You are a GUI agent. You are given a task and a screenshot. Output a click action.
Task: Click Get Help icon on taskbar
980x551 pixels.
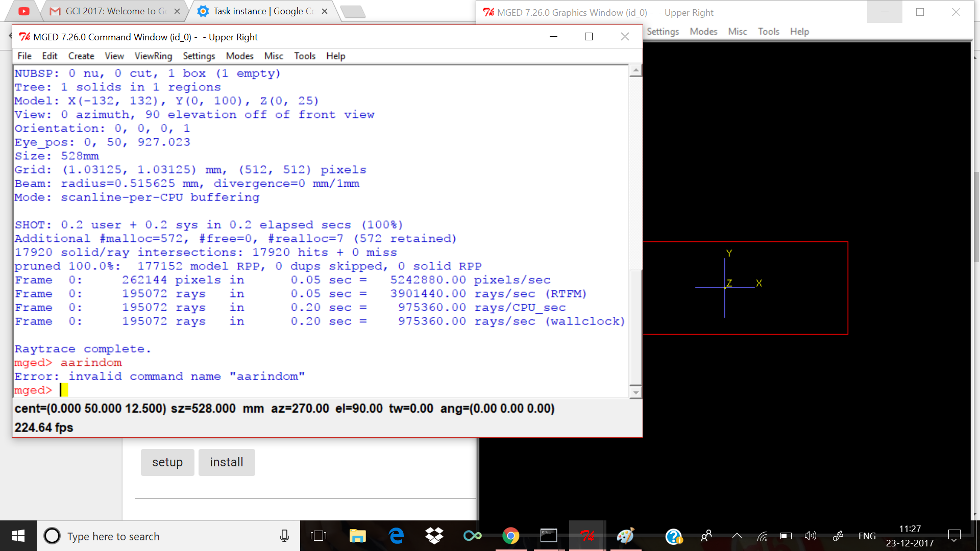(674, 536)
